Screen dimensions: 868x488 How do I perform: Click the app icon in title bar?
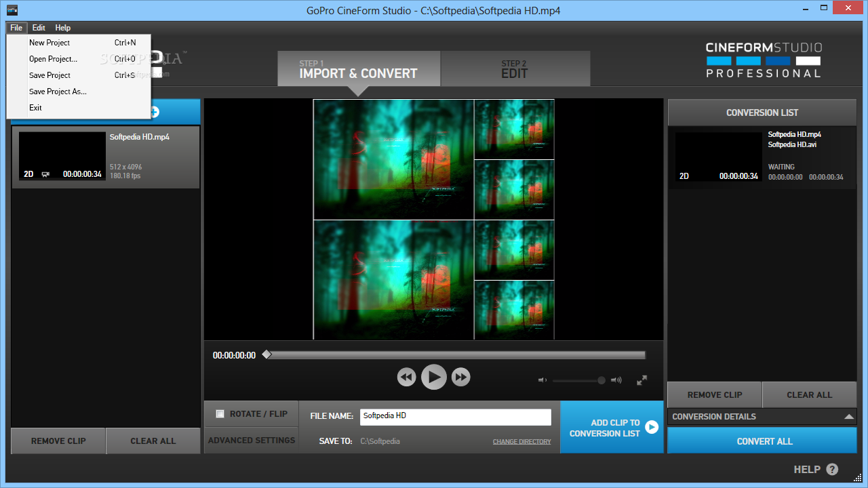(12, 10)
